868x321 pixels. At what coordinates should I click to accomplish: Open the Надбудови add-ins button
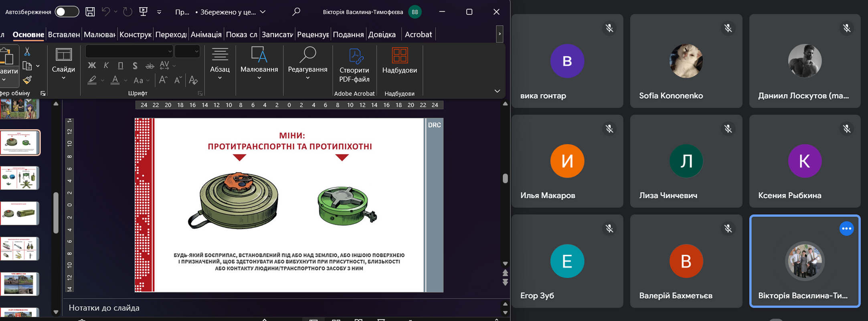point(399,61)
